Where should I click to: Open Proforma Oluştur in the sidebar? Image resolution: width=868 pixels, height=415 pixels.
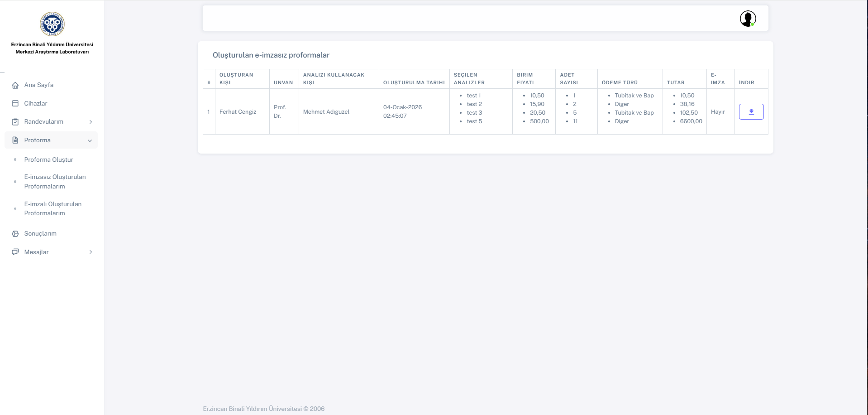point(48,159)
